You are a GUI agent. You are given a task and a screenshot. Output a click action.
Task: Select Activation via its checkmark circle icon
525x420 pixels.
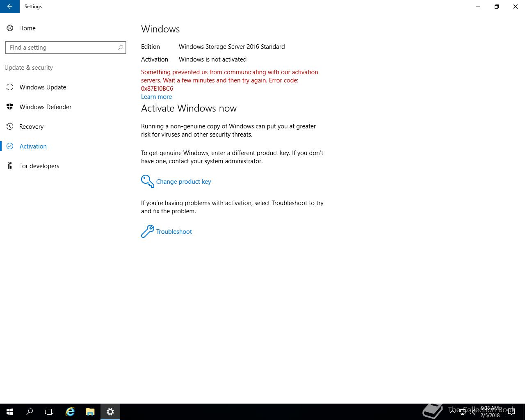[10, 146]
